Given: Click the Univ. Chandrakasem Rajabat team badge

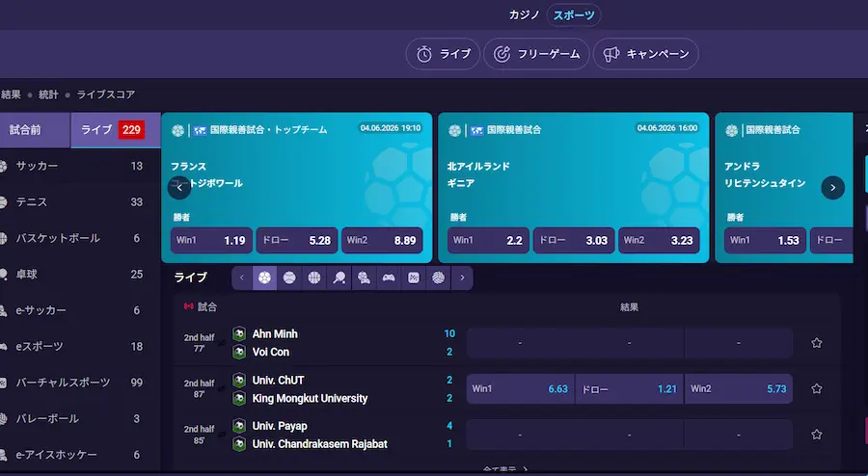Looking at the screenshot, I should [x=239, y=444].
